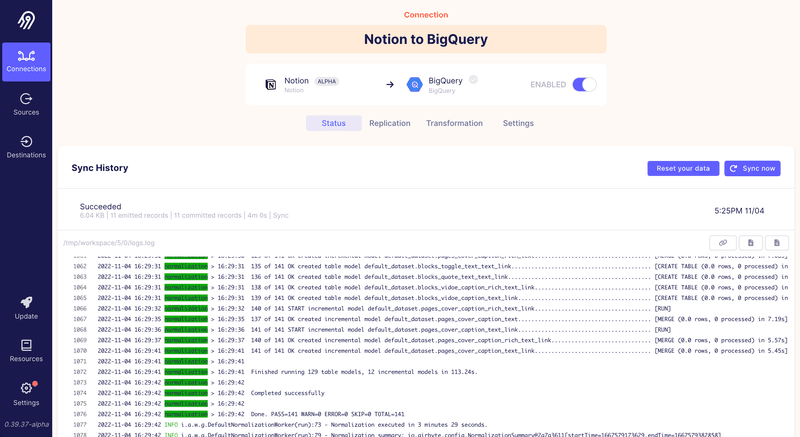Collapse the Succeeded sync job row
Screen dimensions: 800x437
click(x=426, y=210)
